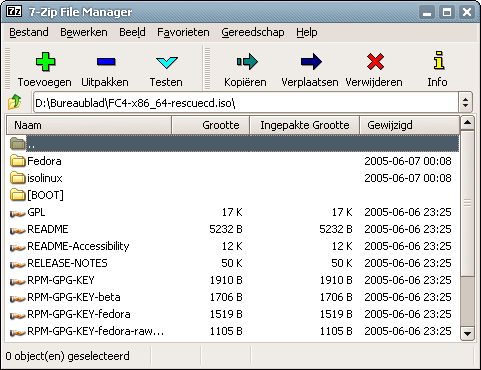This screenshot has width=481, height=370.
Task: Open the Gereedschap menu
Action: 253,32
